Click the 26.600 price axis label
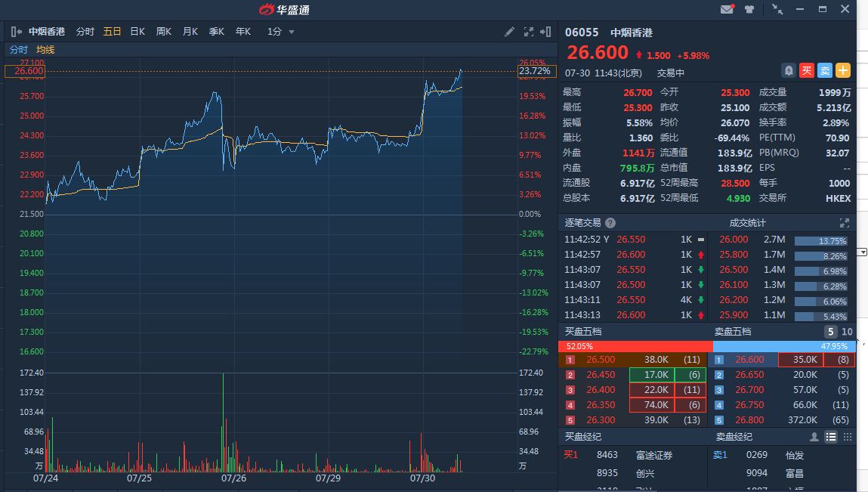 (x=24, y=71)
